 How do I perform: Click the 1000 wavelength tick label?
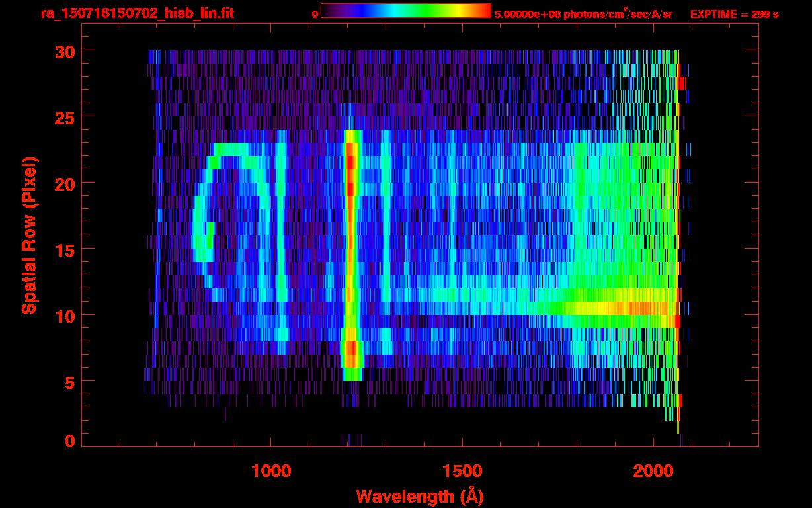(271, 470)
